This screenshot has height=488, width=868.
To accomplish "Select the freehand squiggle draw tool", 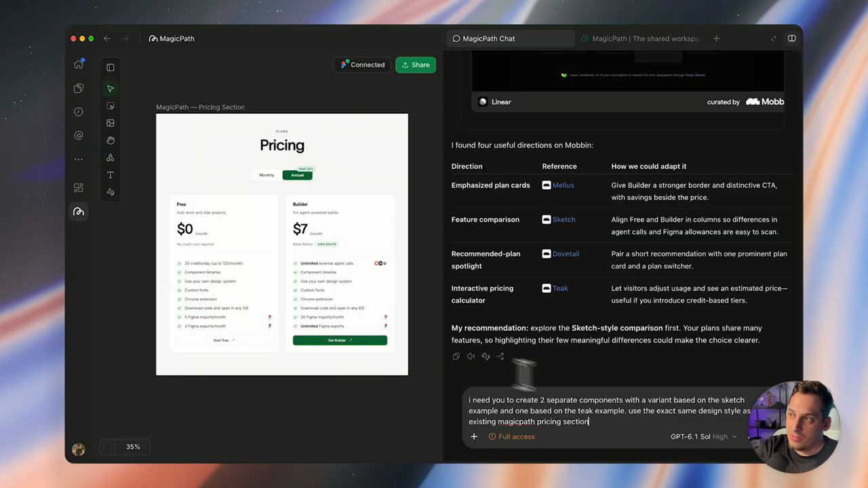I will click(111, 192).
